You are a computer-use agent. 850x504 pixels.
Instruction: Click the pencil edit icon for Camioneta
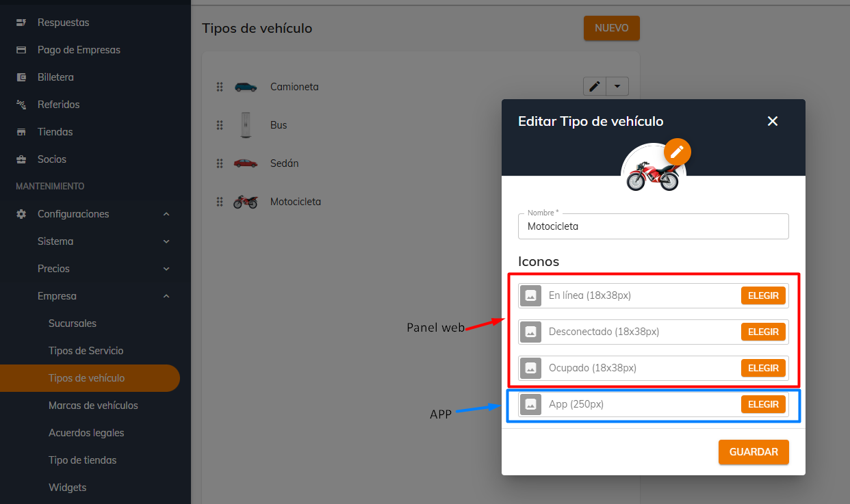tap(595, 86)
